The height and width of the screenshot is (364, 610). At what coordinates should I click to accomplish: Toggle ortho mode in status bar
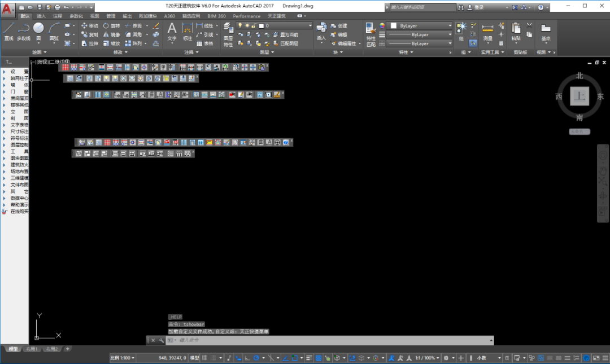[x=247, y=358]
